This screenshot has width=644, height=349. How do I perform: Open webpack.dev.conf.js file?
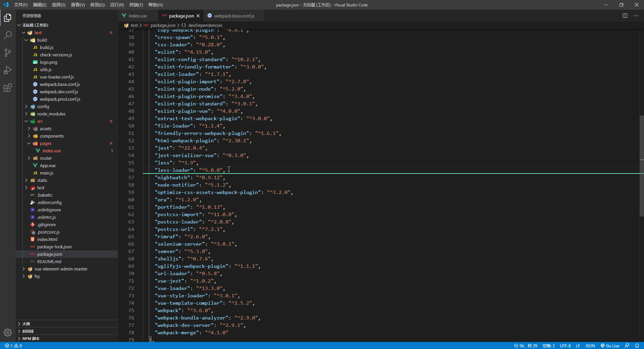(67, 92)
